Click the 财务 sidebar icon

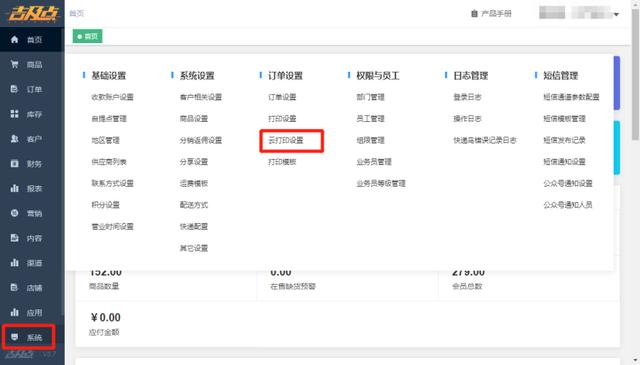click(x=14, y=163)
